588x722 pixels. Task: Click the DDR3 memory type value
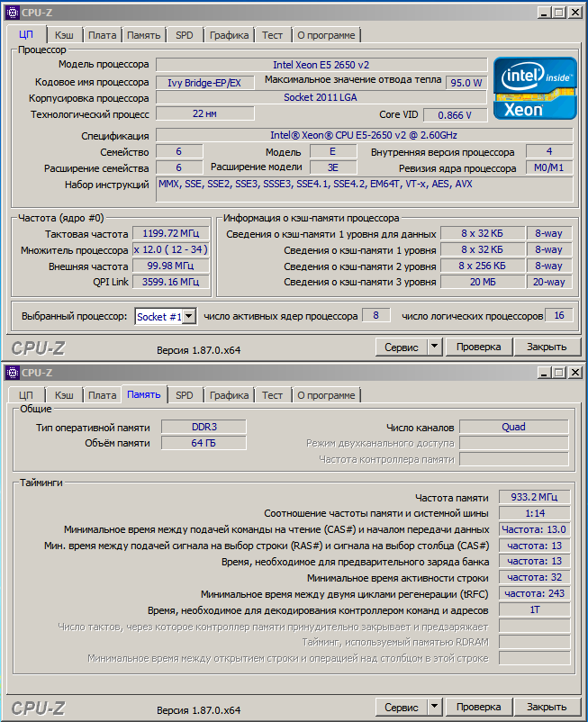tap(204, 427)
